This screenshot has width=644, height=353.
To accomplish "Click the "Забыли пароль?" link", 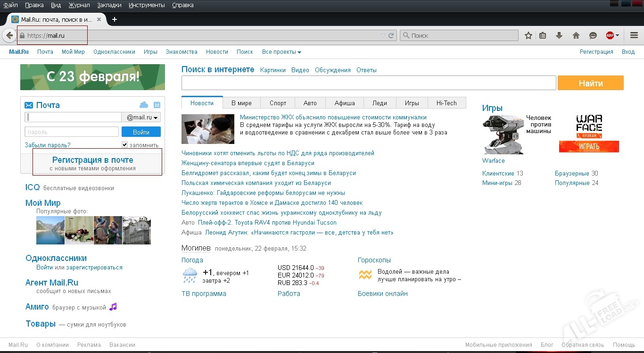I will click(x=48, y=145).
